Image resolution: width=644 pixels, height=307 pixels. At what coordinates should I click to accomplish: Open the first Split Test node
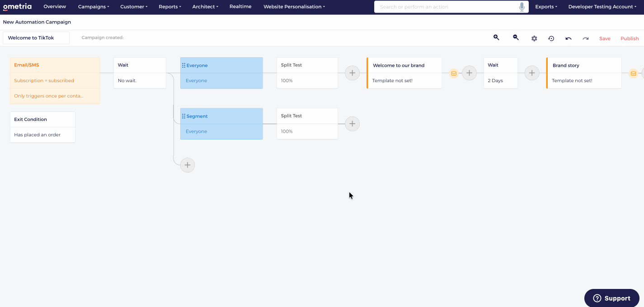(307, 73)
